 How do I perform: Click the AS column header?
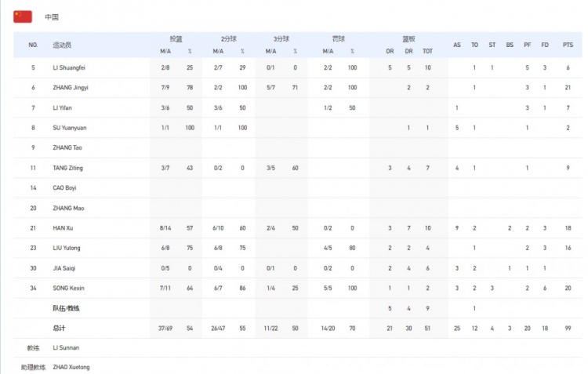457,45
